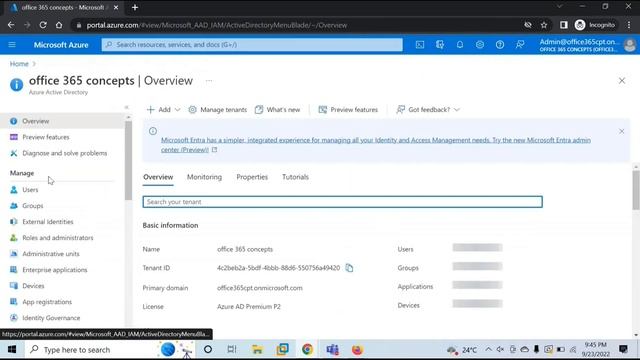Screen dimensions: 640x360
Task: Click Manage tenants
Action: tap(218, 110)
